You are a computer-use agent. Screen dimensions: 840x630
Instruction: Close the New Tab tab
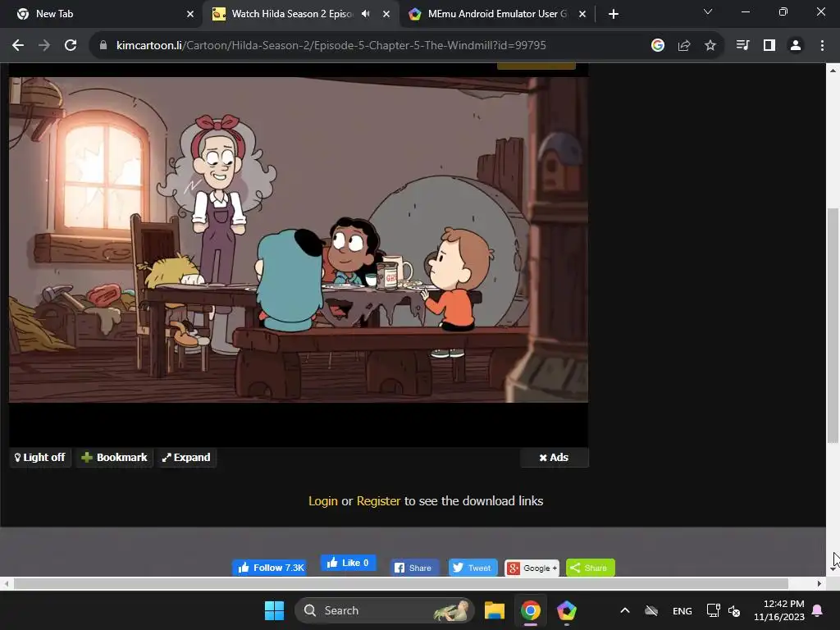(190, 14)
